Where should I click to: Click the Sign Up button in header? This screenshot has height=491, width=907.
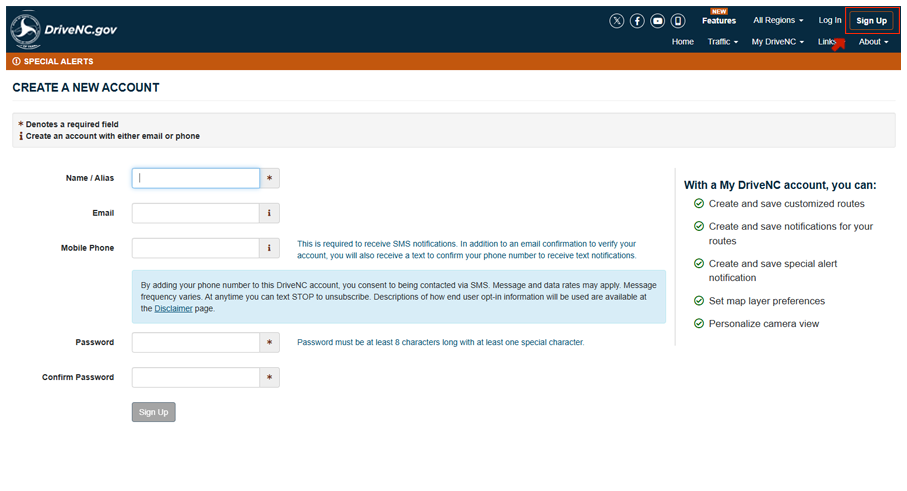[871, 21]
